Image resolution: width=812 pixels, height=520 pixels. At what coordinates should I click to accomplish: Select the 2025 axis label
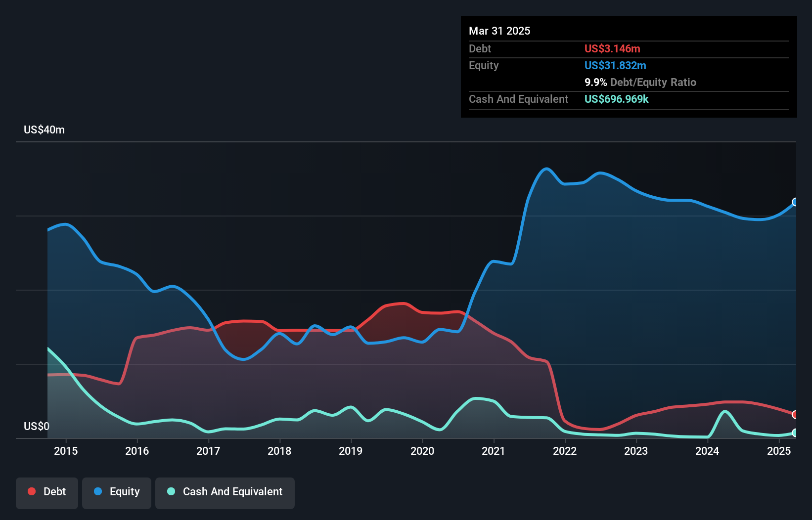pos(779,451)
